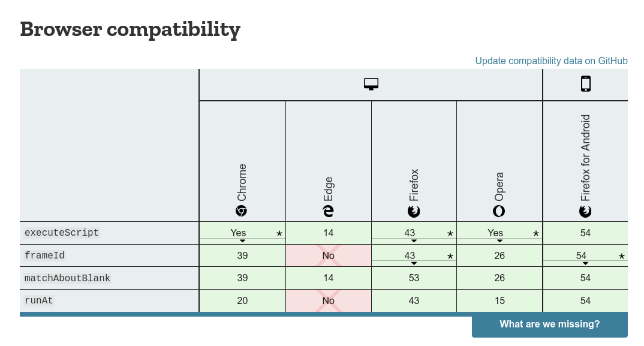This screenshot has width=644, height=346.
Task: Expand Opera executeScript compatibility notes
Action: click(x=500, y=241)
